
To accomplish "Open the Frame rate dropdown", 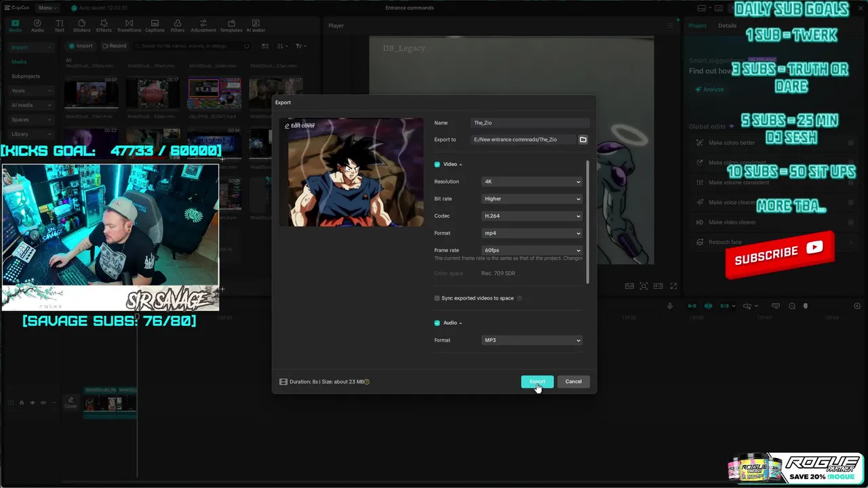I will (x=532, y=250).
